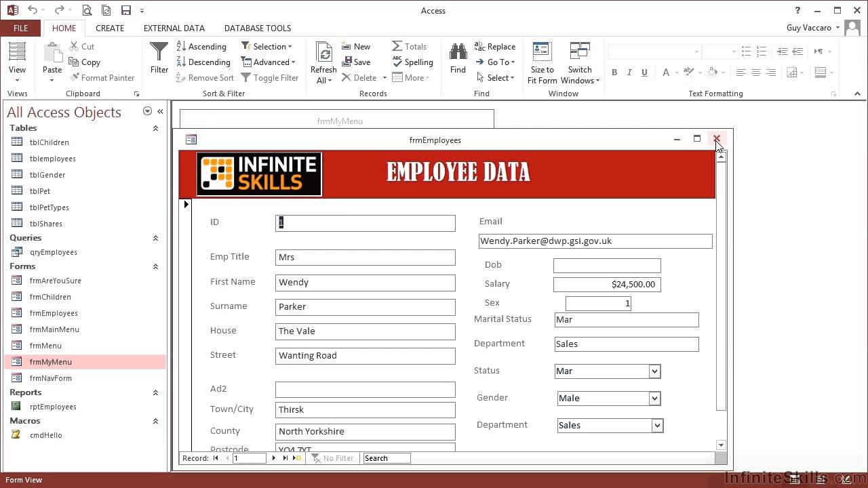The height and width of the screenshot is (488, 868).
Task: Collapse the Tables group in the navigation pane
Action: pos(155,128)
